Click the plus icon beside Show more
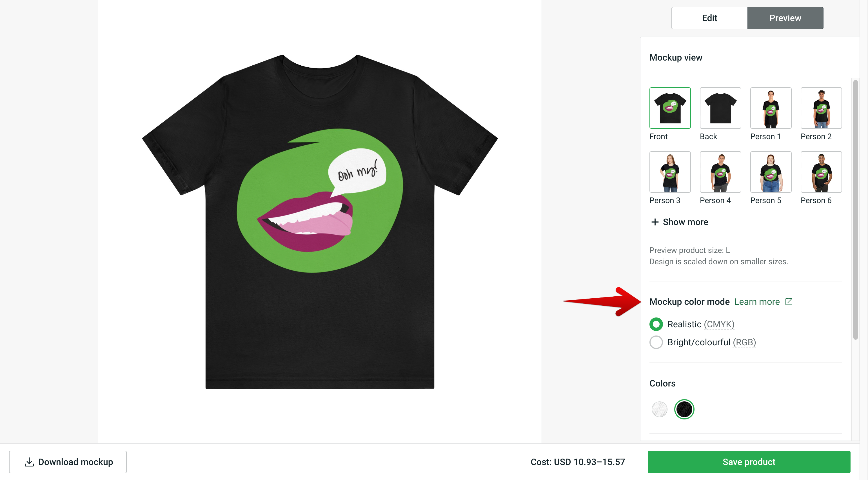This screenshot has width=868, height=480. point(655,222)
